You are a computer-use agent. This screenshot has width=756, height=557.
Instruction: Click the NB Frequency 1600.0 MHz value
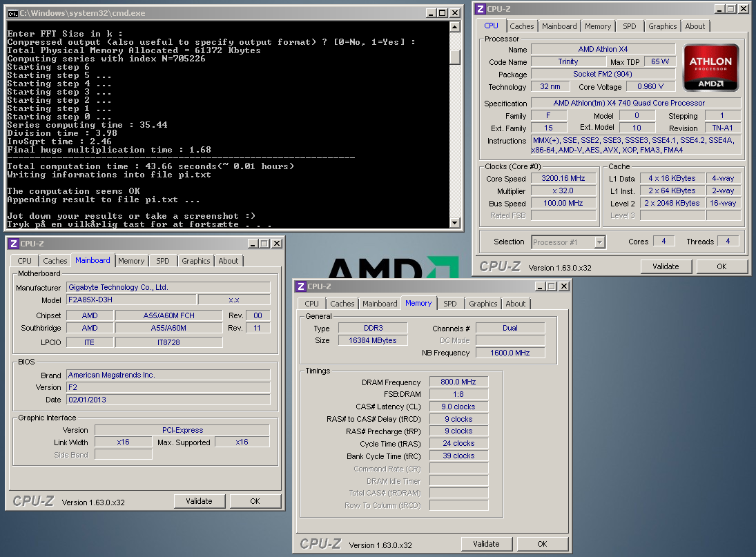tap(510, 353)
